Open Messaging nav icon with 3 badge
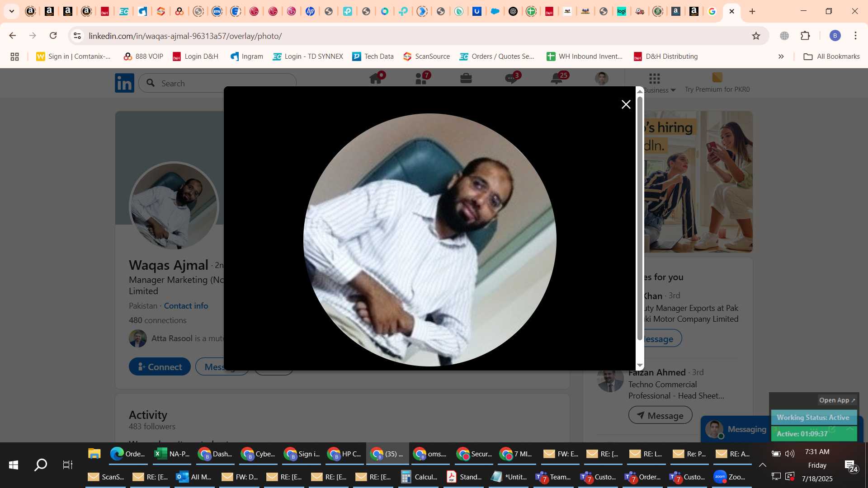 click(511, 79)
